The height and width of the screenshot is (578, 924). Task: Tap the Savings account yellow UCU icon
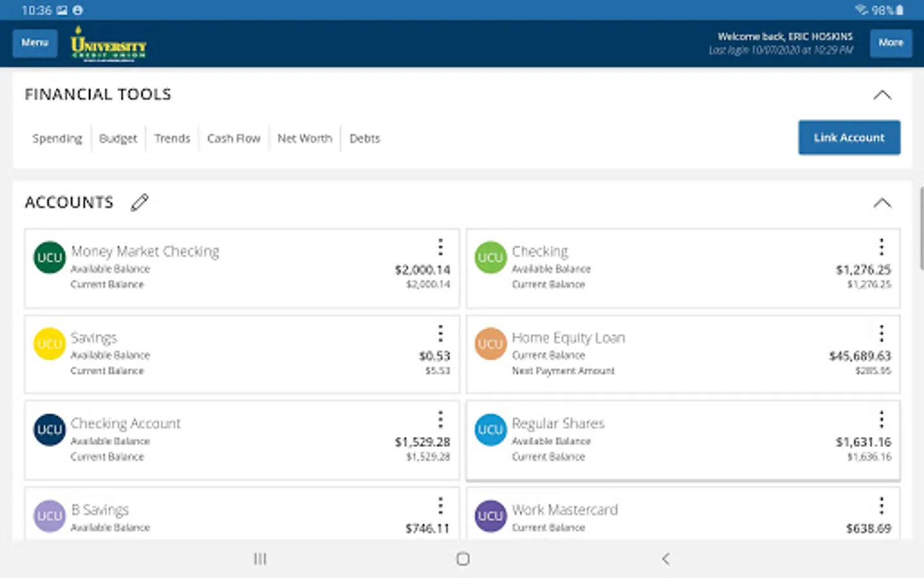pyautogui.click(x=49, y=344)
